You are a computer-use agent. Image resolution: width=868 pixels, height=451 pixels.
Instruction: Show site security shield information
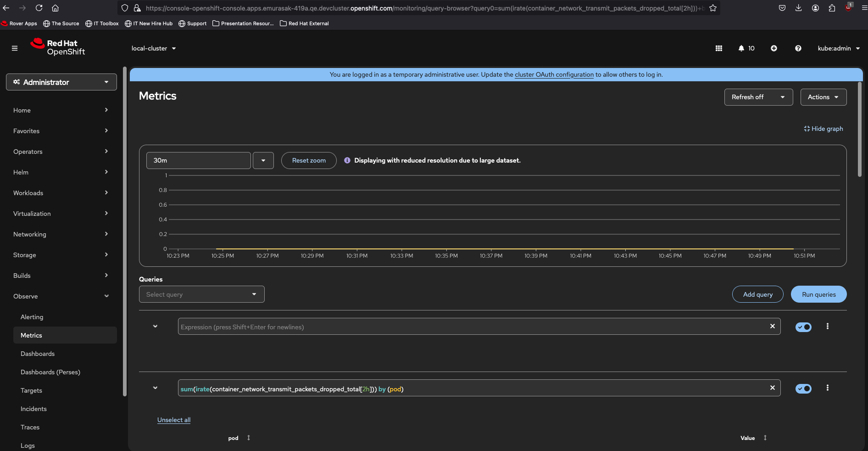[x=125, y=8]
